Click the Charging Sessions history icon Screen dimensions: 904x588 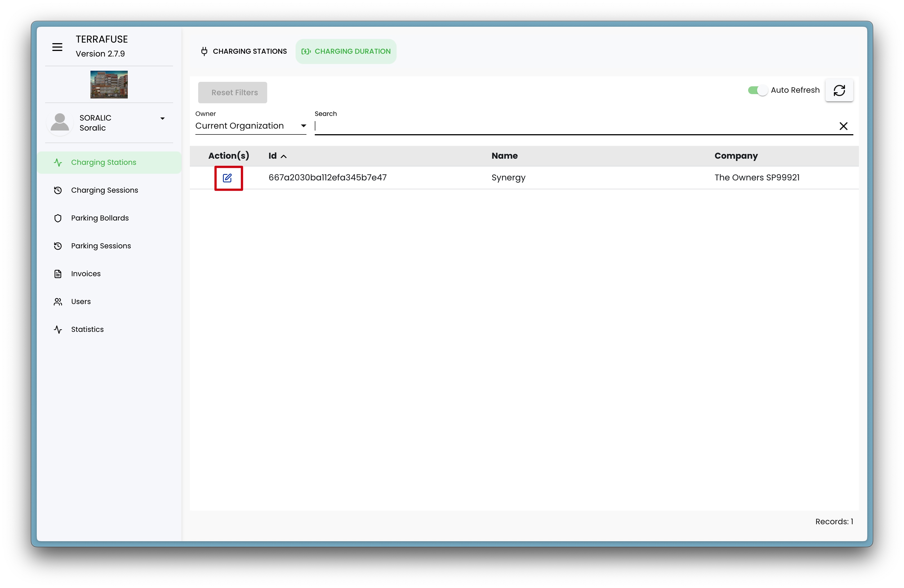tap(58, 190)
